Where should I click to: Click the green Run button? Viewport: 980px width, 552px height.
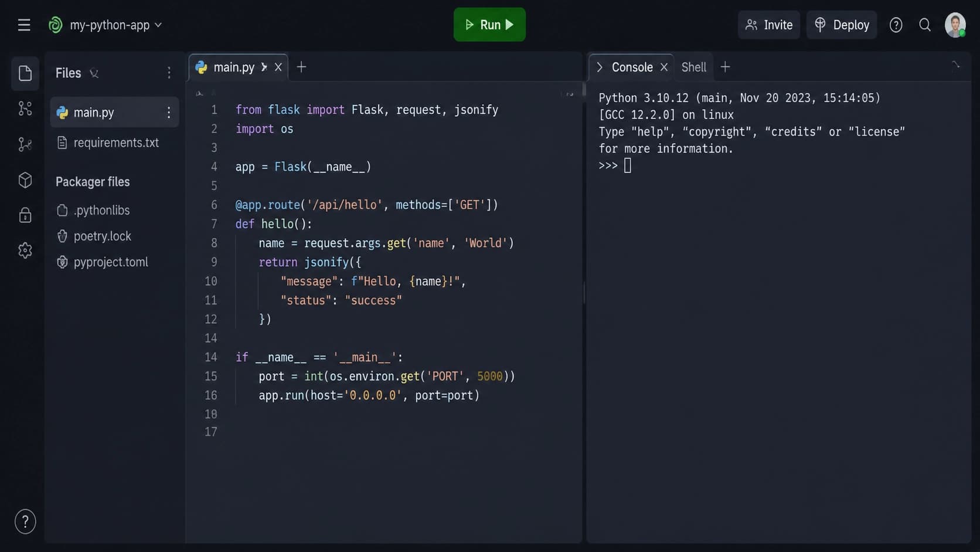[489, 25]
